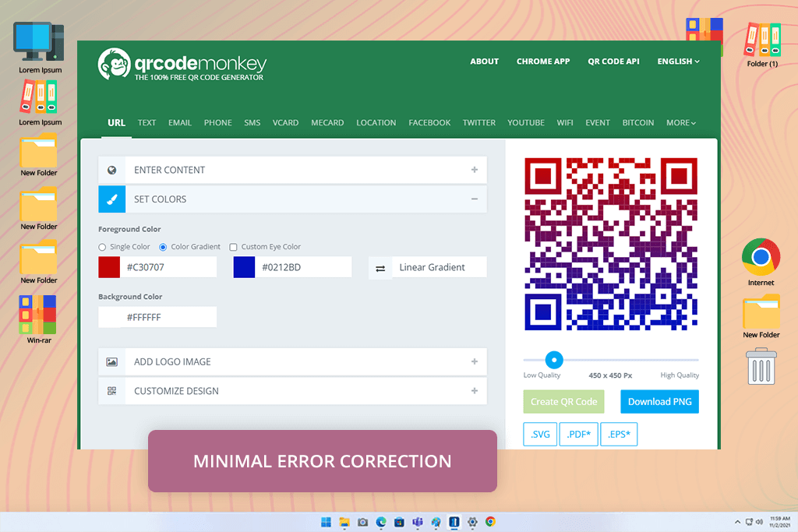The height and width of the screenshot is (532, 798).
Task: Click the paintbrush icon beside Set Colors
Action: coord(112,199)
